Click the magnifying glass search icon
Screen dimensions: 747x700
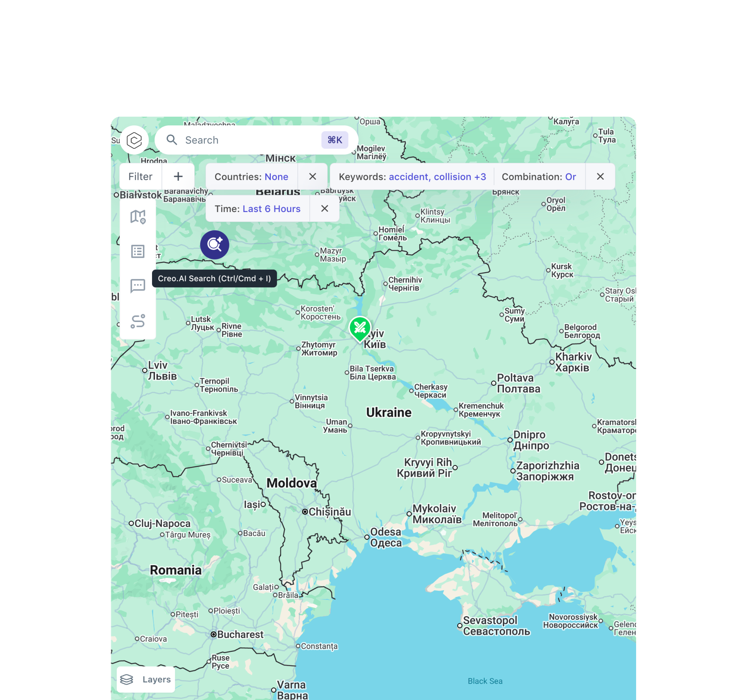coord(172,140)
